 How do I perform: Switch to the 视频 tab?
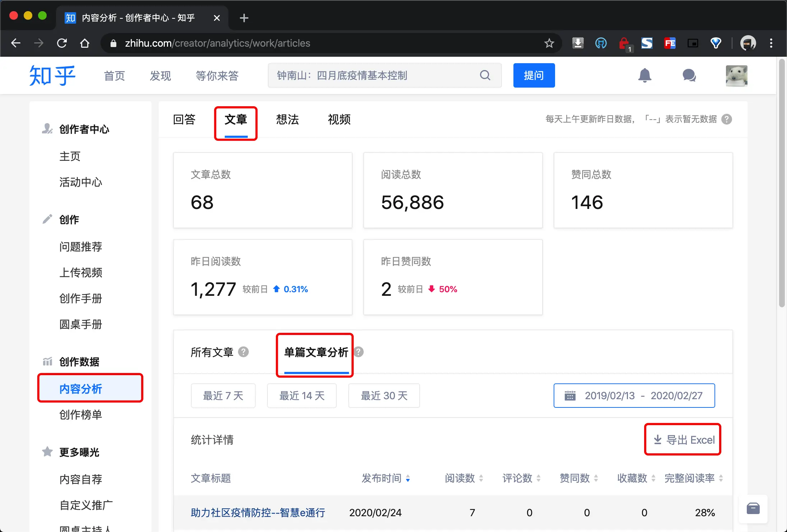(339, 120)
